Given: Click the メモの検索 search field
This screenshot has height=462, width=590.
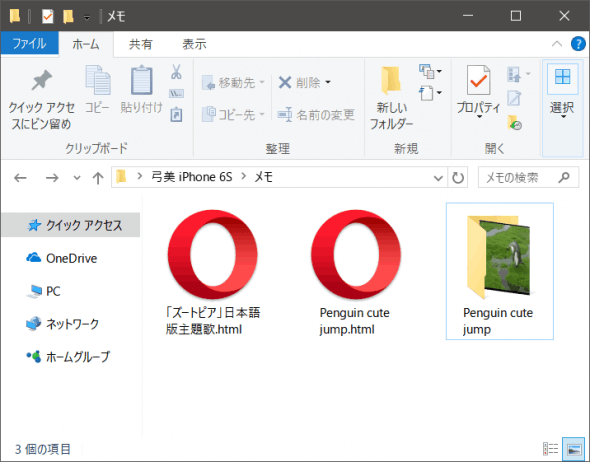Looking at the screenshot, I should point(528,177).
